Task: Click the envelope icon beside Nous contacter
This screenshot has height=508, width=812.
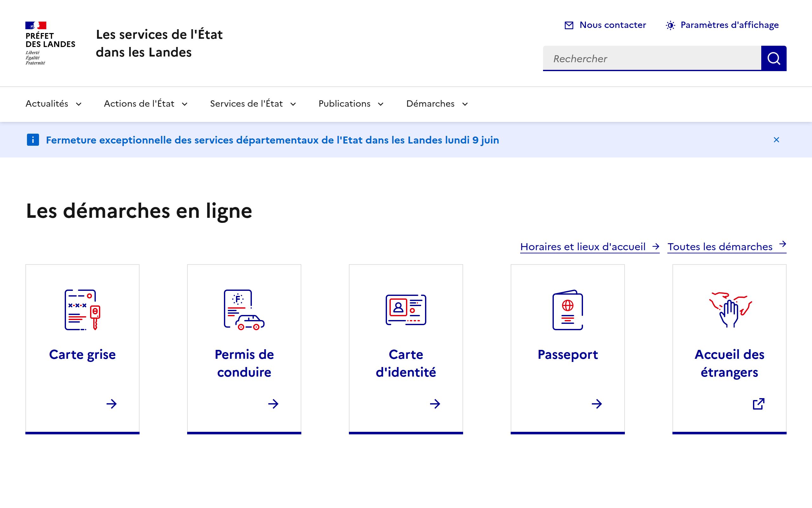Action: [x=569, y=25]
